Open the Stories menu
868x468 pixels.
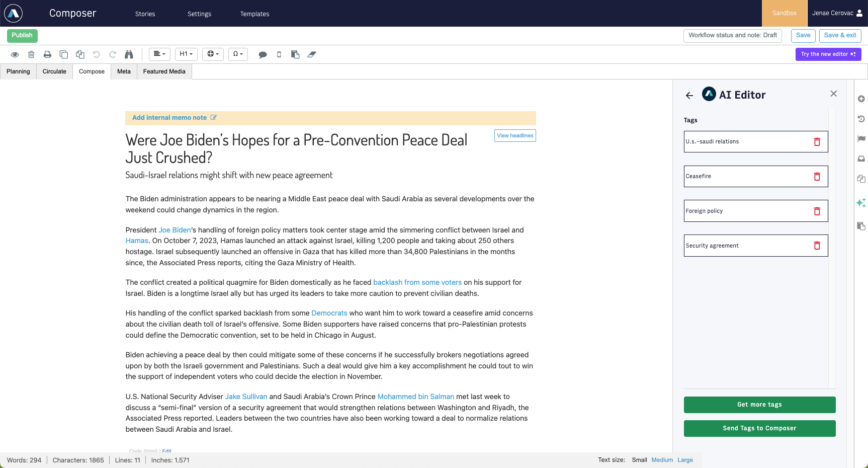145,14
